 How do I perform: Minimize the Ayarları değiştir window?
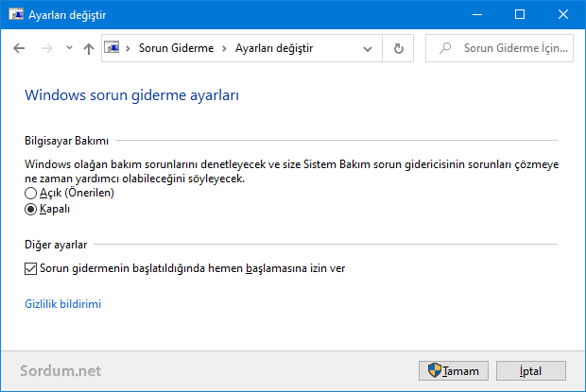477,14
